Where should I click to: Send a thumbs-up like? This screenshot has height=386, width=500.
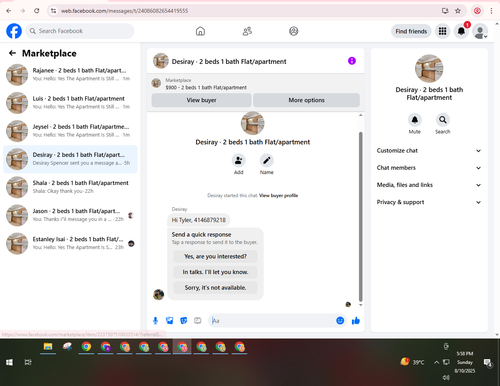[356, 321]
